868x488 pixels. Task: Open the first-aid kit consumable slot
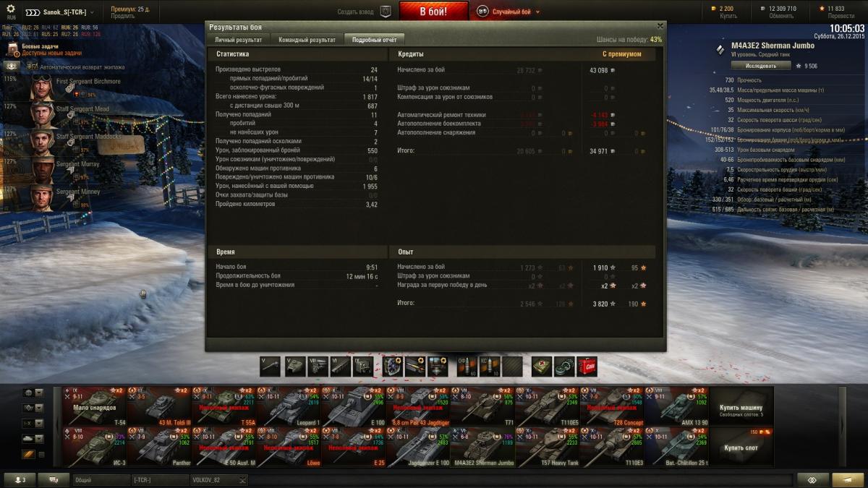pos(542,367)
